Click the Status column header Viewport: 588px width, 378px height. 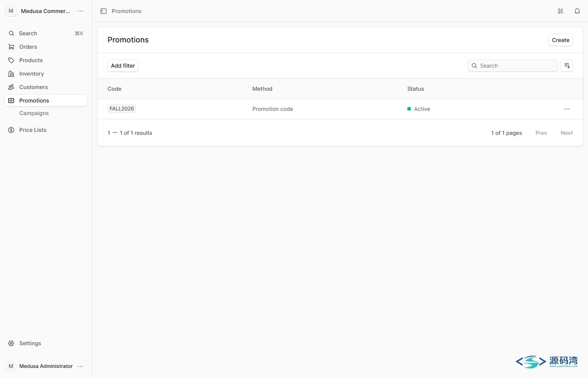point(416,89)
